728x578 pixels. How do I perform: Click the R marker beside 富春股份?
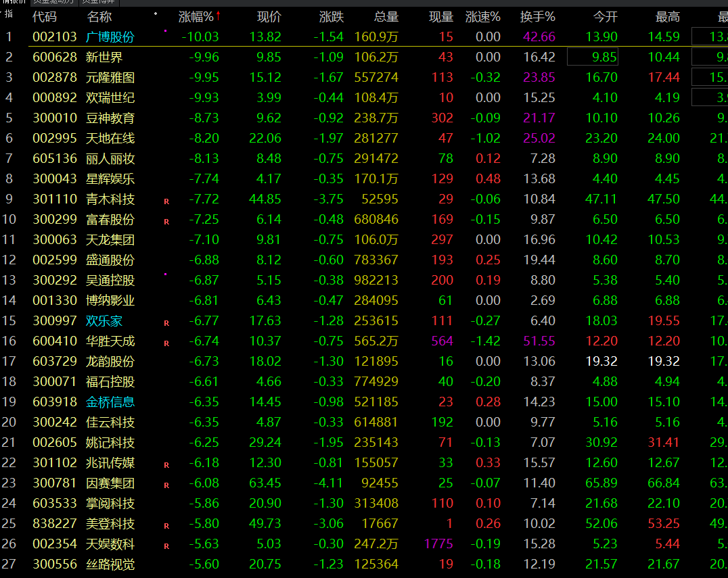(x=166, y=221)
